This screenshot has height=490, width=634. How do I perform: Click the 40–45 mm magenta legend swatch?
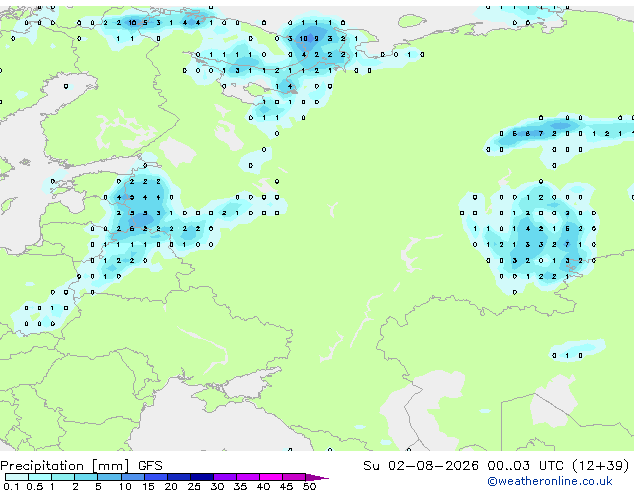(271, 477)
